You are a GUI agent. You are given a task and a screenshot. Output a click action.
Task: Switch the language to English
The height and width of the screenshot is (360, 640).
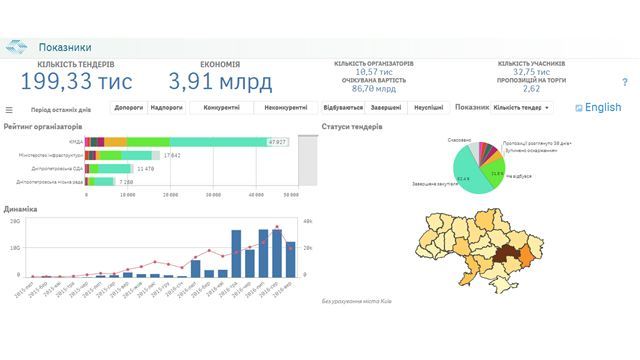tap(603, 107)
